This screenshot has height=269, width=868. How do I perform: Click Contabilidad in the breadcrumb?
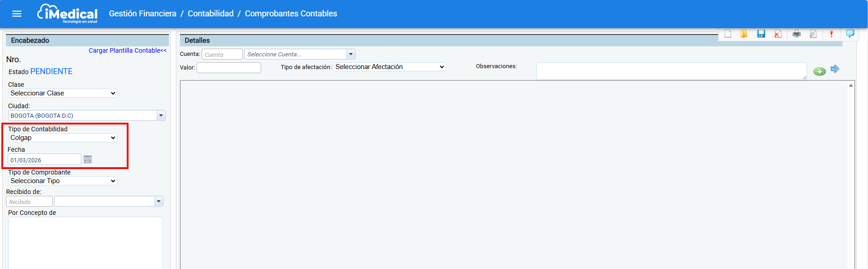[210, 14]
